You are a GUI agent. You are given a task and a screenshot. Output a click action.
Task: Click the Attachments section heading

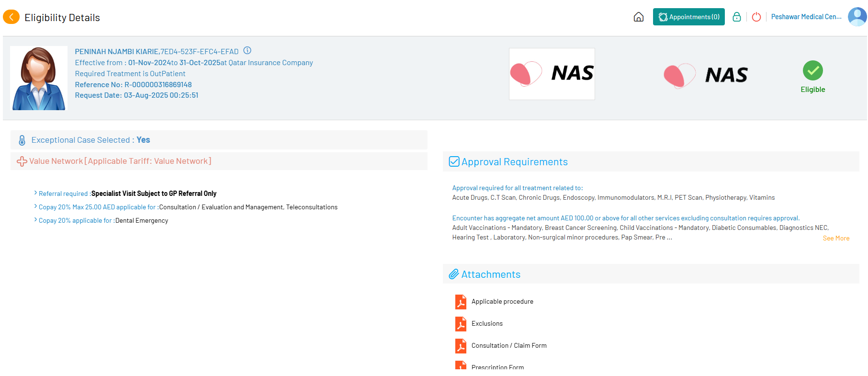coord(491,274)
